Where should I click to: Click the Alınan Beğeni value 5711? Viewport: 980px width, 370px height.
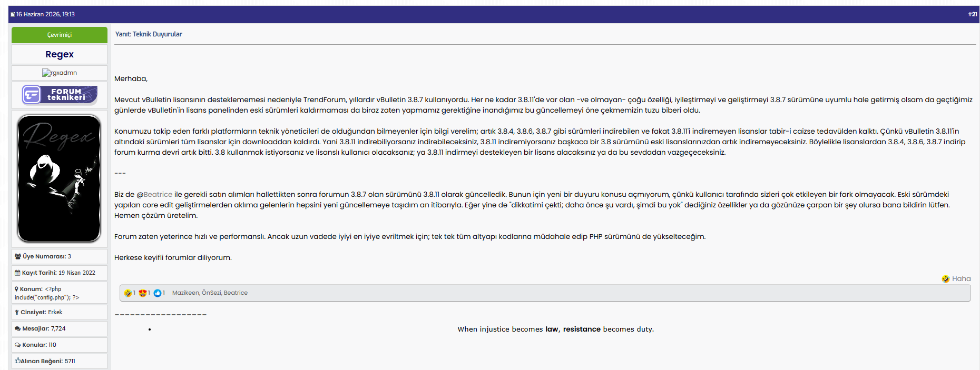coord(70,361)
